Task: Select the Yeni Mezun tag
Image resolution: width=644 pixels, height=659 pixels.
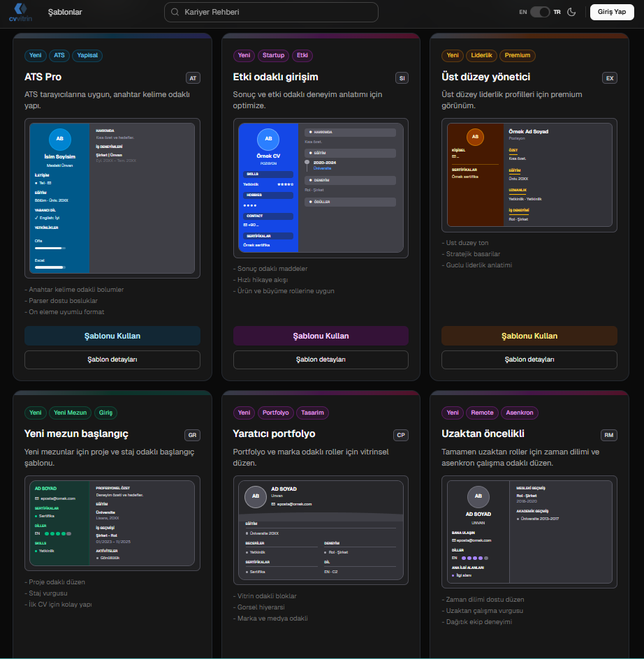Action: pyautogui.click(x=71, y=413)
